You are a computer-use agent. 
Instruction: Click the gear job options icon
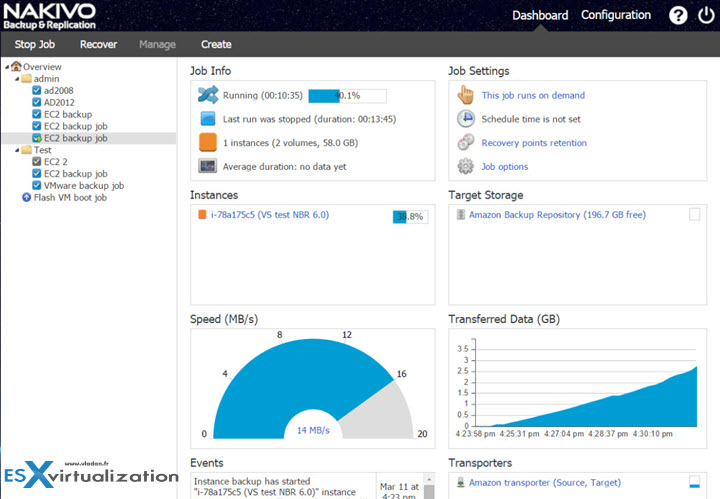pos(466,166)
